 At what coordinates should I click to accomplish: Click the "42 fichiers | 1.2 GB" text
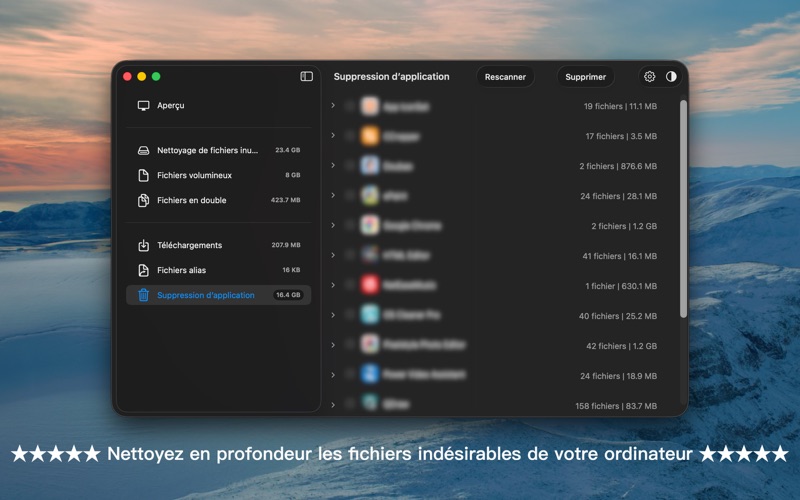click(621, 346)
